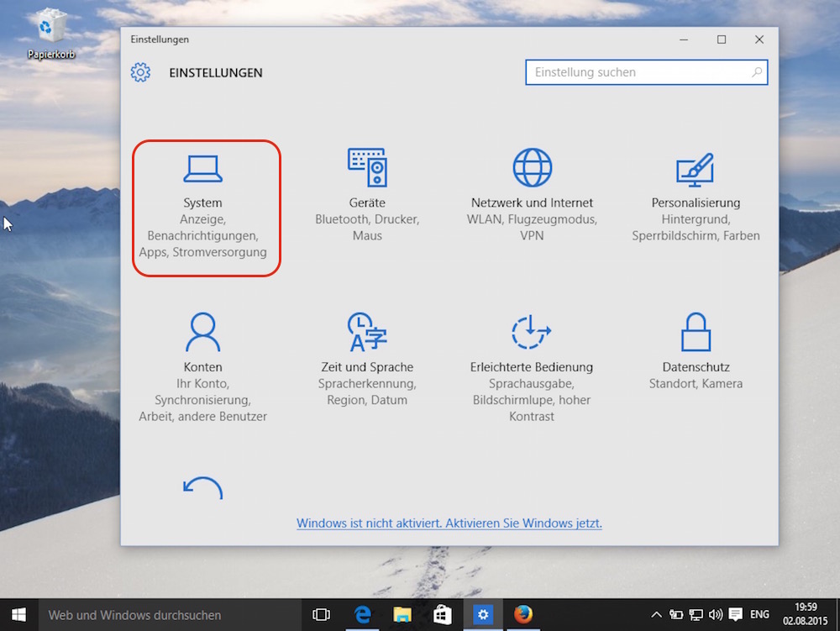The width and height of the screenshot is (840, 631).
Task: Open the clock showing 19:59
Action: [806, 614]
